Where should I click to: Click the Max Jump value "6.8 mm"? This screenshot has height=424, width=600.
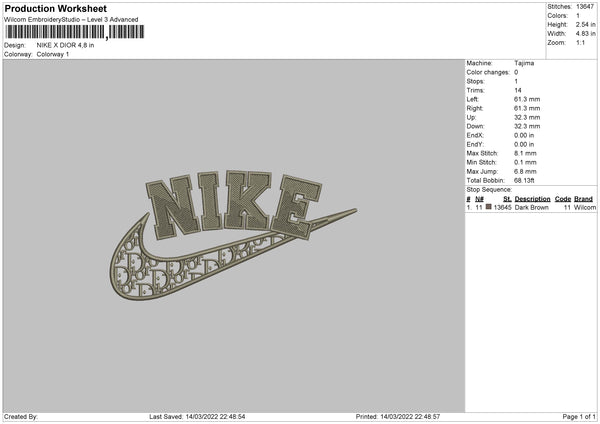pyautogui.click(x=525, y=171)
